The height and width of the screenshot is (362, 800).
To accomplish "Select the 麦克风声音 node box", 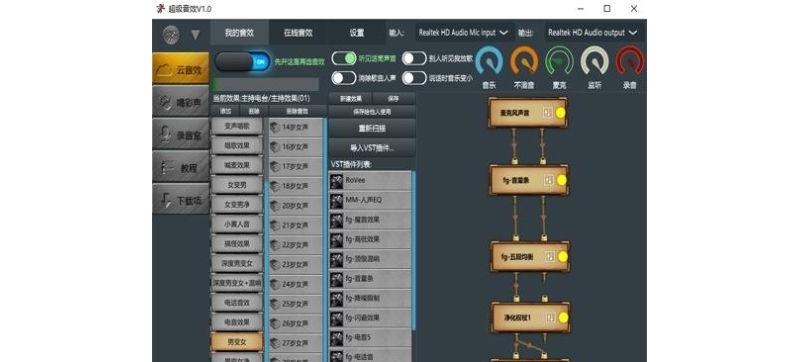I will 528,113.
